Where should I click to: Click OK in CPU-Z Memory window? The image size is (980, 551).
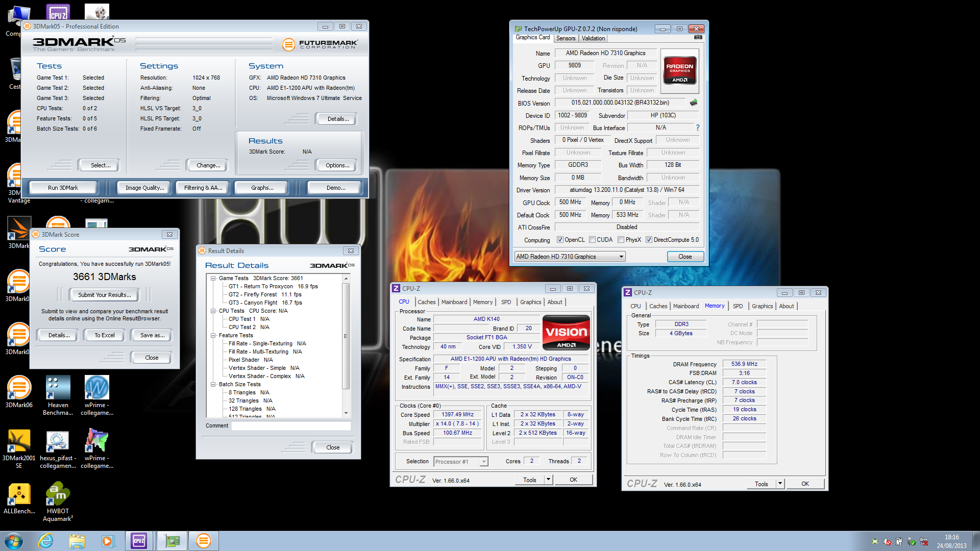(805, 484)
